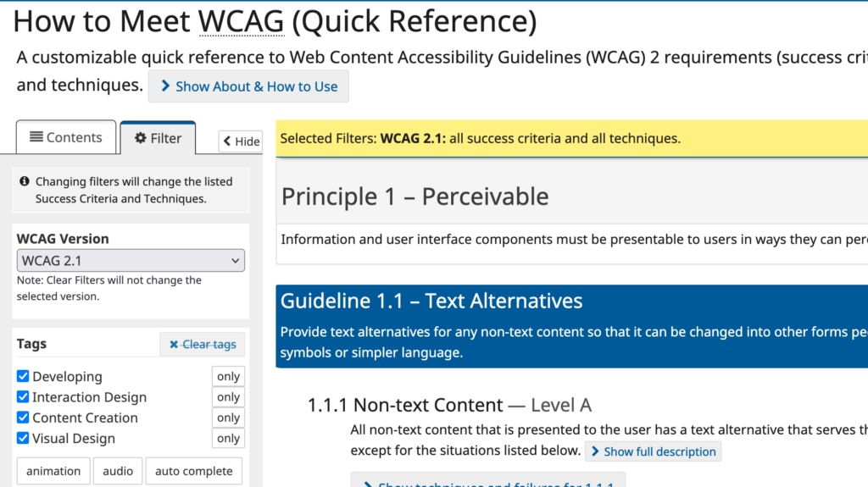868x487 pixels.
Task: Click the only button next to Developing
Action: 228,377
